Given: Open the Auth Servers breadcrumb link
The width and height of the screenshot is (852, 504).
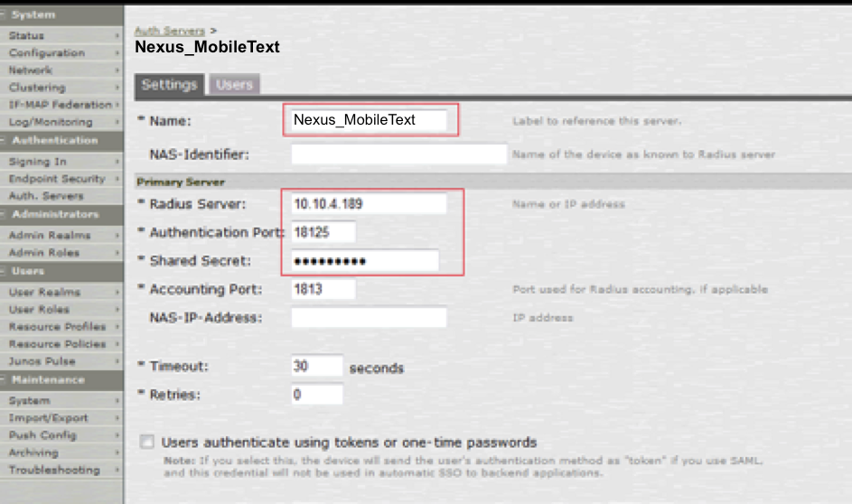Looking at the screenshot, I should [x=169, y=31].
